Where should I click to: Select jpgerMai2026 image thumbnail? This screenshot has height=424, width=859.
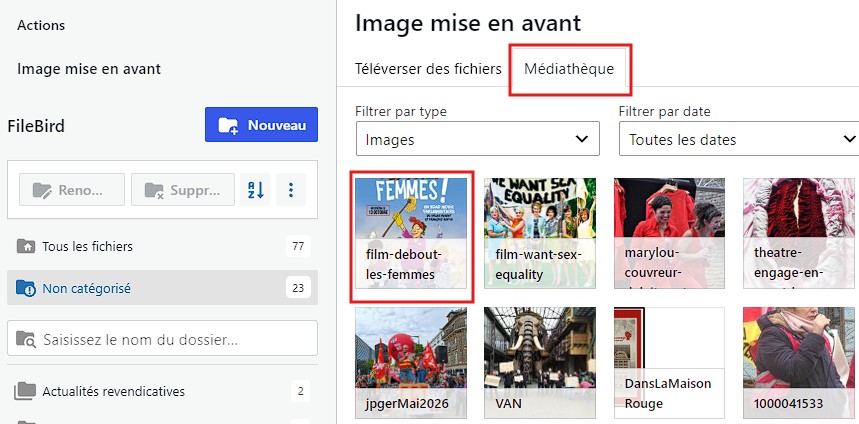click(411, 363)
